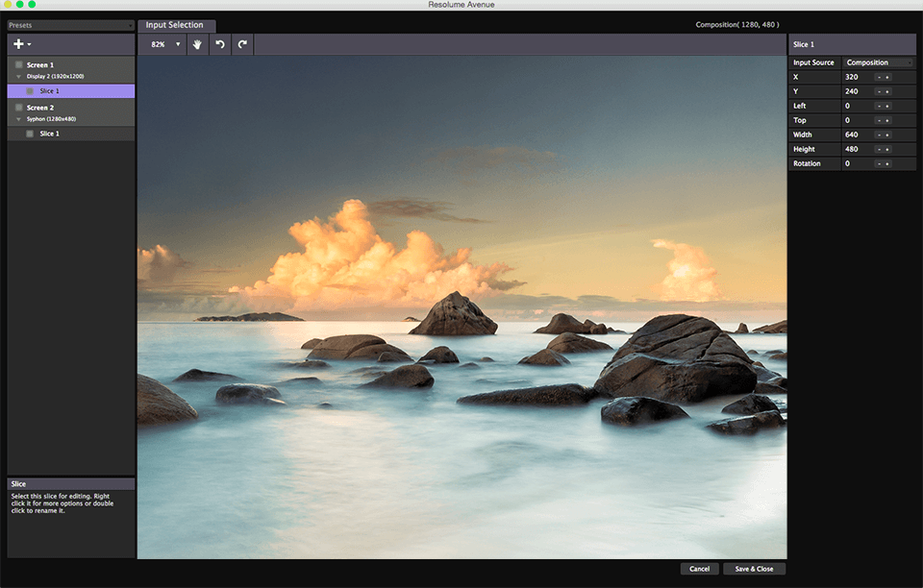Click the redo arrow icon

point(242,44)
